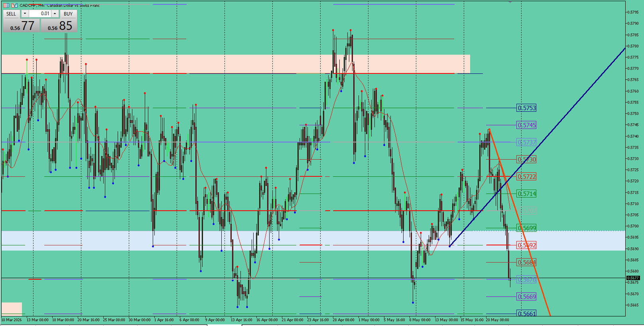This screenshot has height=326, width=644.
Task: Click the '20 May 08:00' time label
Action: click(x=497, y=320)
